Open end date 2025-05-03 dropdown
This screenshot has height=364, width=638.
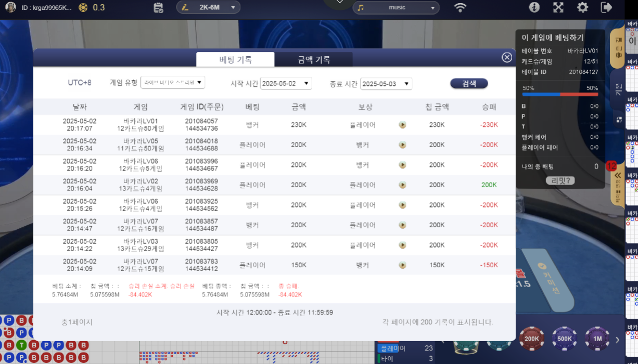pyautogui.click(x=386, y=84)
